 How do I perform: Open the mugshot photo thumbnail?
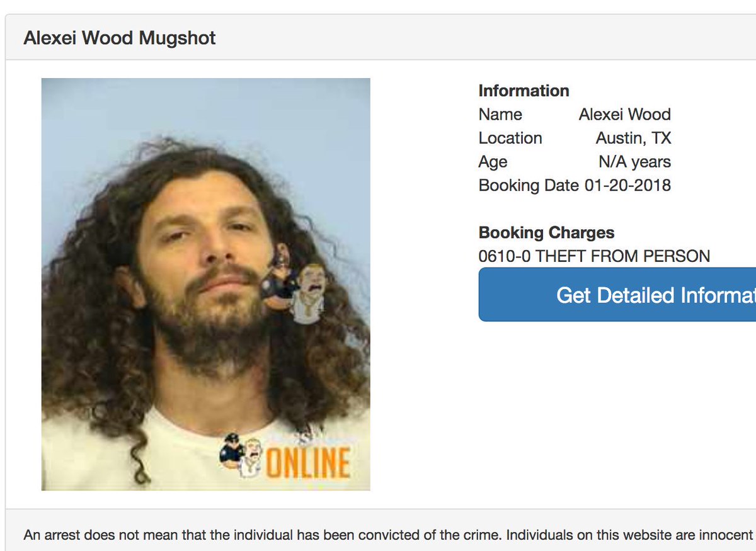point(206,284)
